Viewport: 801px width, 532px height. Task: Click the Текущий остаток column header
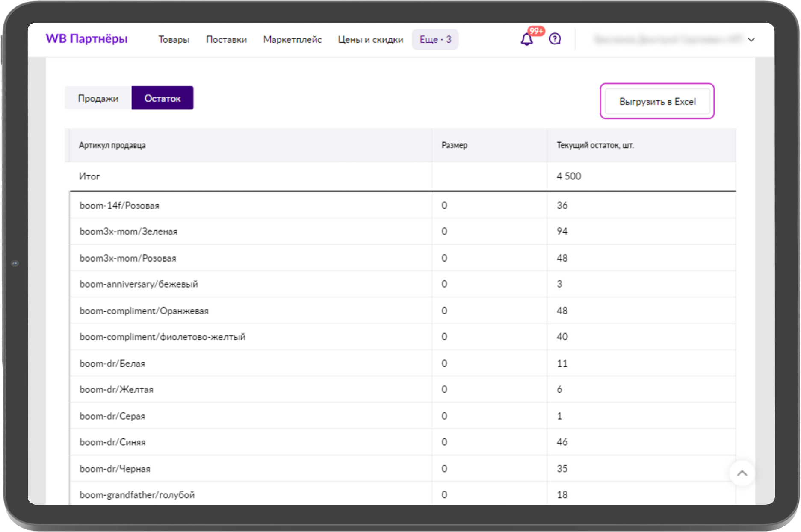[x=595, y=145]
